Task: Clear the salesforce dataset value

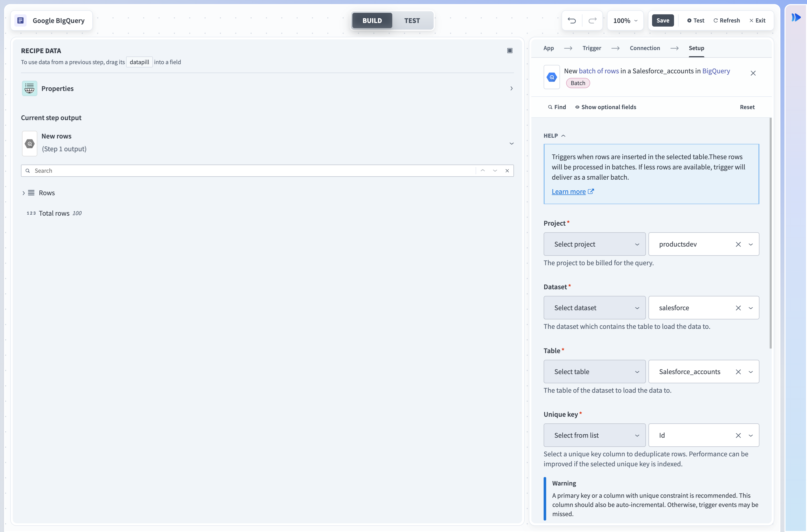Action: [738, 308]
